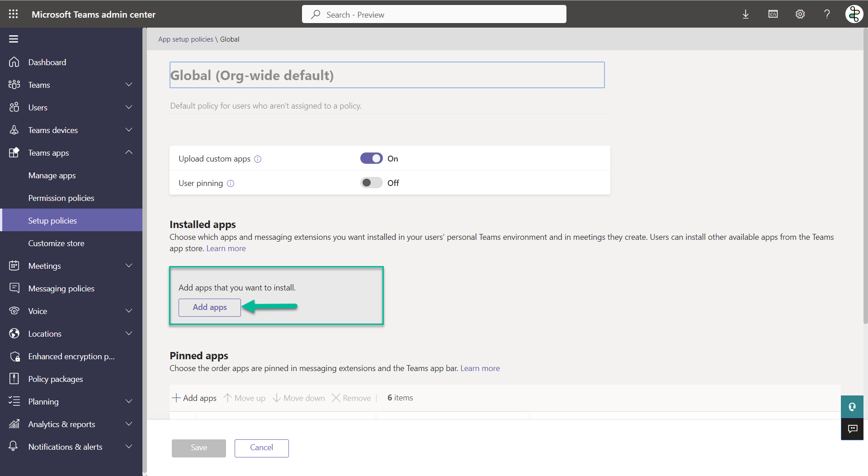This screenshot has height=476, width=868.
Task: Expand Analytics & reports section
Action: click(129, 424)
